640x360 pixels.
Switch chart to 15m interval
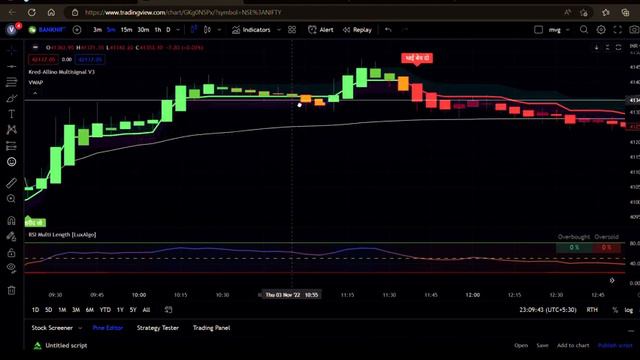pyautogui.click(x=126, y=30)
